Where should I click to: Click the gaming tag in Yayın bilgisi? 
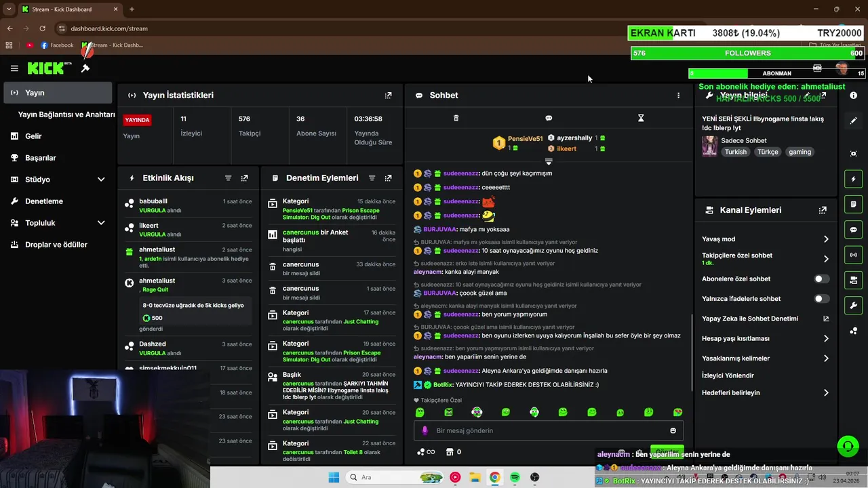click(800, 152)
